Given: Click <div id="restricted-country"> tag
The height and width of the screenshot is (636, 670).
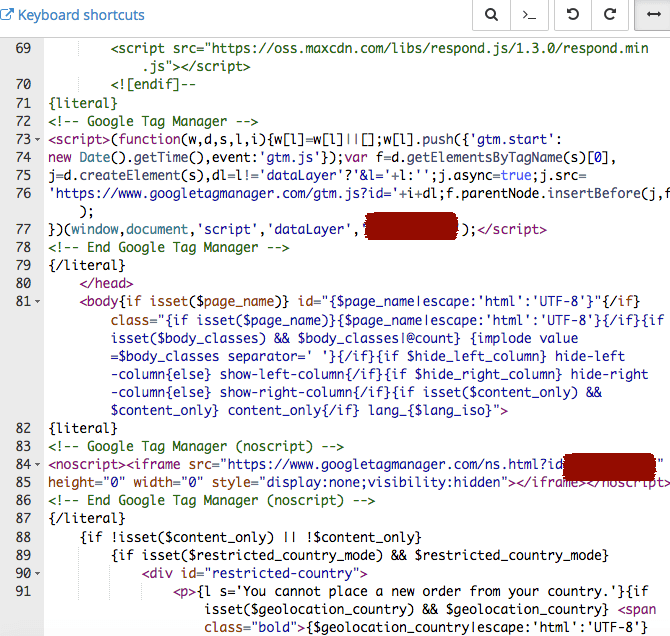Looking at the screenshot, I should (254, 574).
